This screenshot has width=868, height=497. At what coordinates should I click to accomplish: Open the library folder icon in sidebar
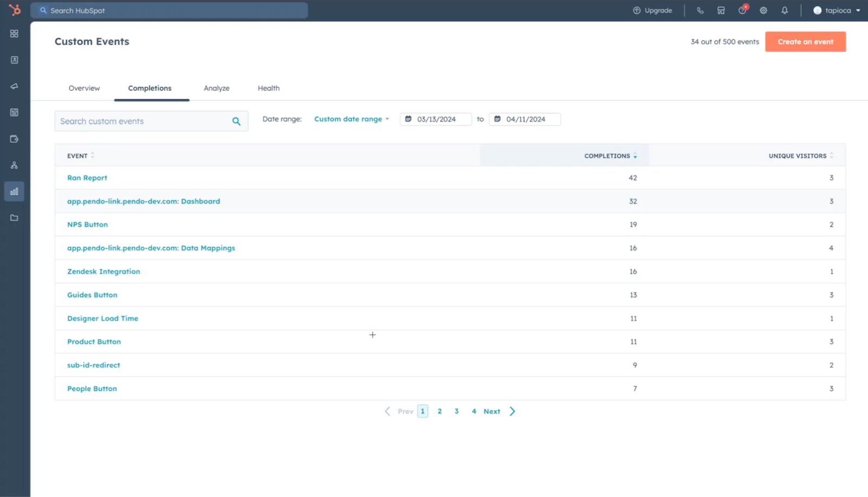(14, 218)
